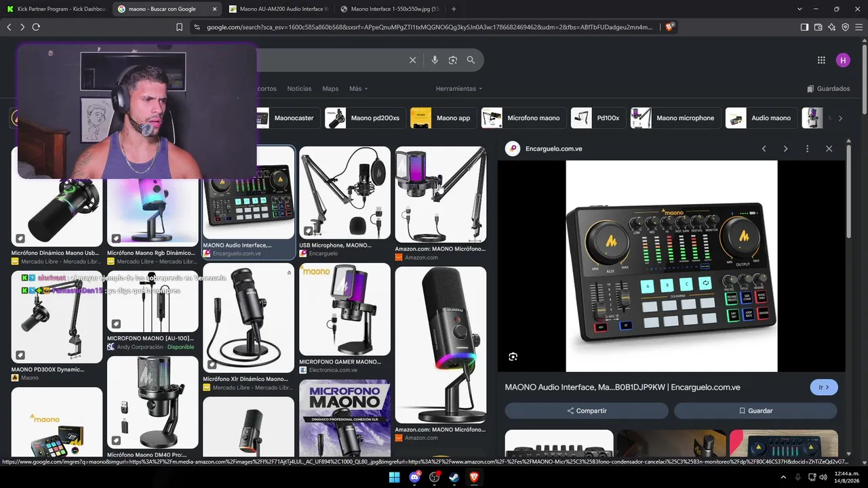Open the browser main menu
This screenshot has height=488, width=868.
tap(859, 27)
